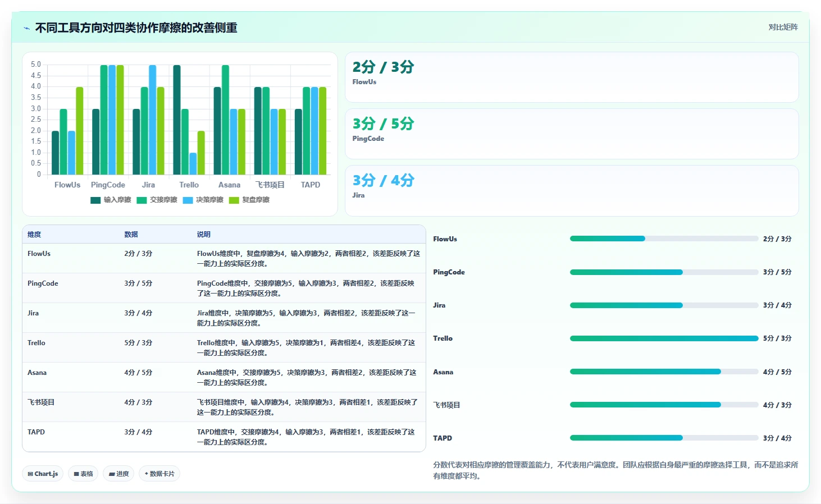Toggle the 复盘摩擦 legend item
This screenshot has width=821, height=504.
pos(249,200)
